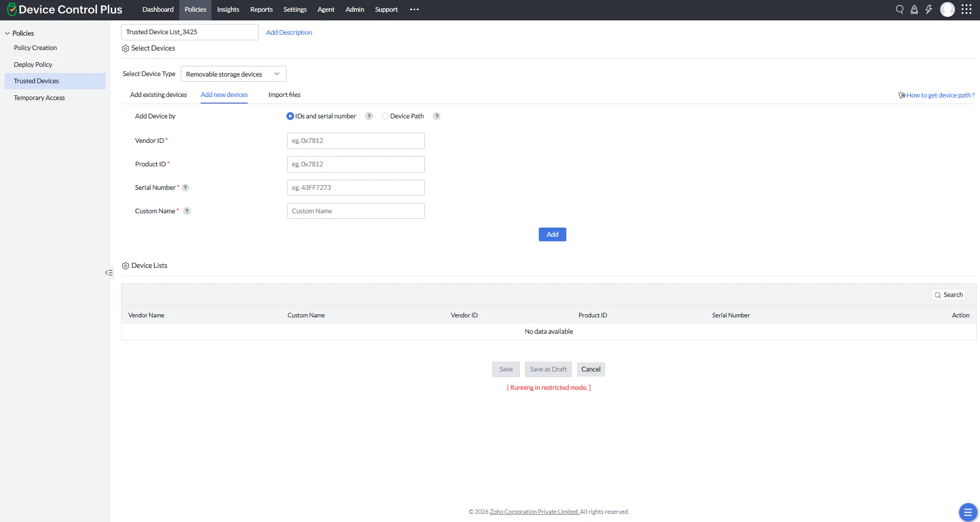The width and height of the screenshot is (980, 522).
Task: Open the Reports menu
Action: tap(261, 10)
